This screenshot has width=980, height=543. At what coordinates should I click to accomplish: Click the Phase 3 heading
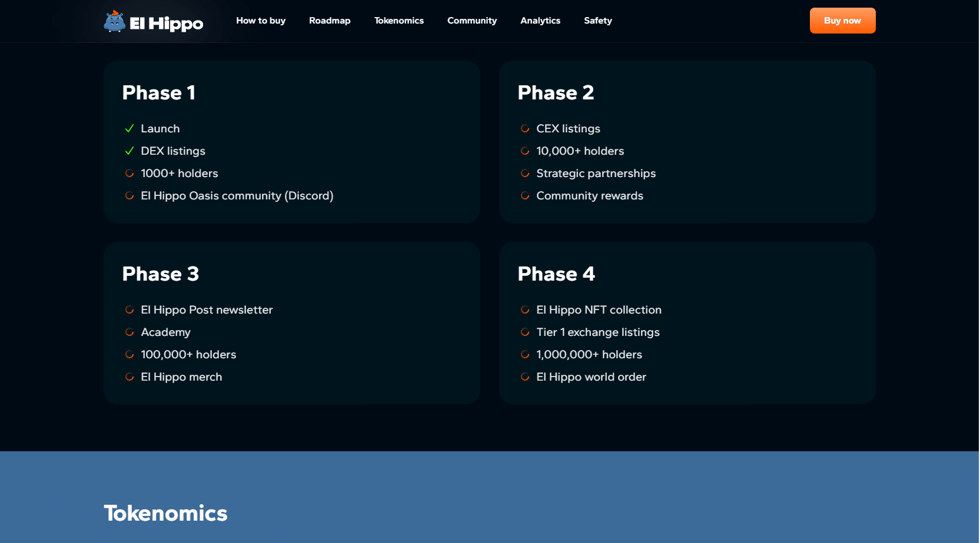161,274
